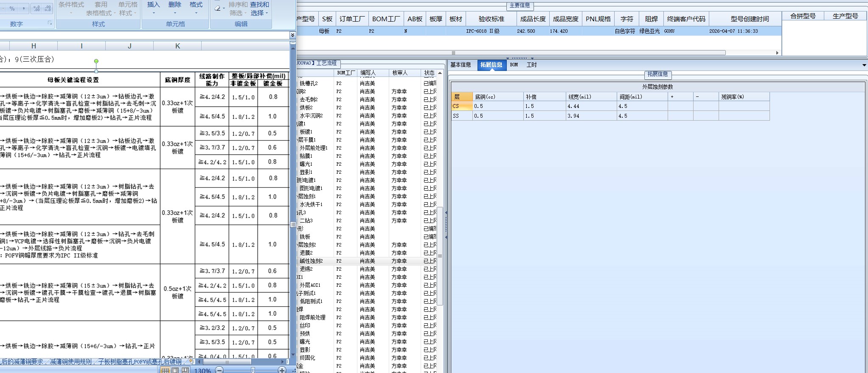868x373 pixels.
Task: Click the 合拼型号 column header
Action: [803, 16]
